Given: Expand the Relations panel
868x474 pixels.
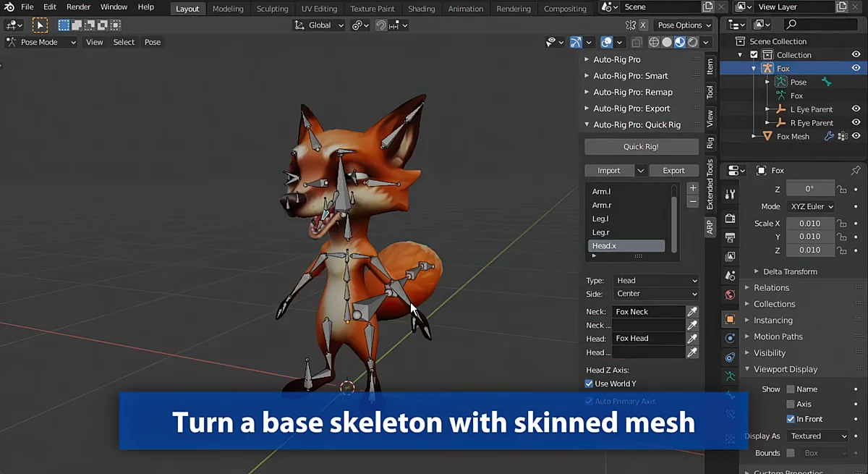Looking at the screenshot, I should tap(771, 287).
